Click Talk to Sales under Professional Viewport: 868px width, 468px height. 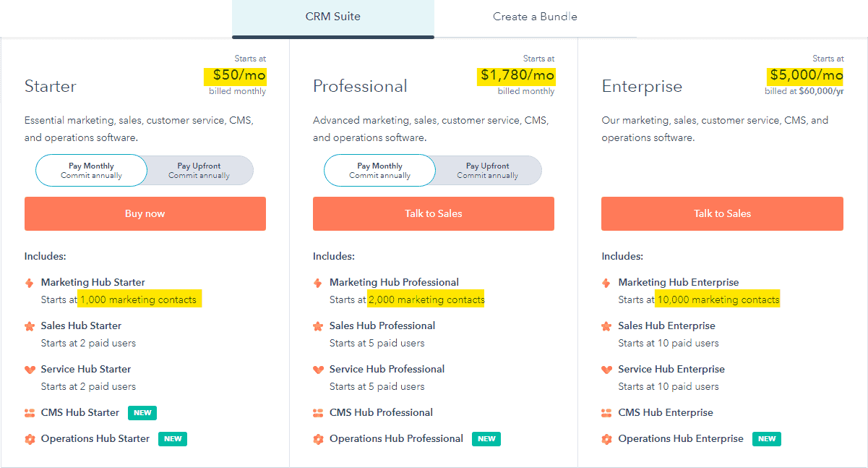[433, 213]
